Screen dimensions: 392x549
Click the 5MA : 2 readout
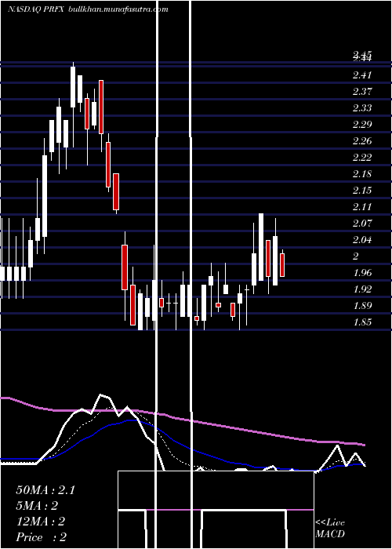tap(37, 506)
